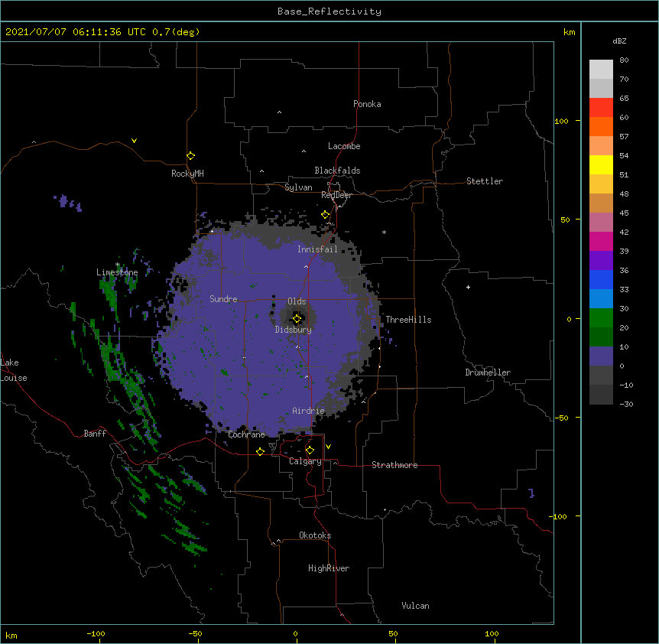Click the Vulcan label
The image size is (659, 644).
pos(415,606)
